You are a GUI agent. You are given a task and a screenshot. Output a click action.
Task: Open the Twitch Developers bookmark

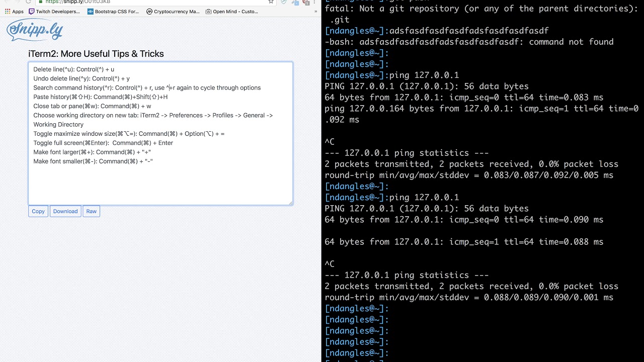[54, 12]
